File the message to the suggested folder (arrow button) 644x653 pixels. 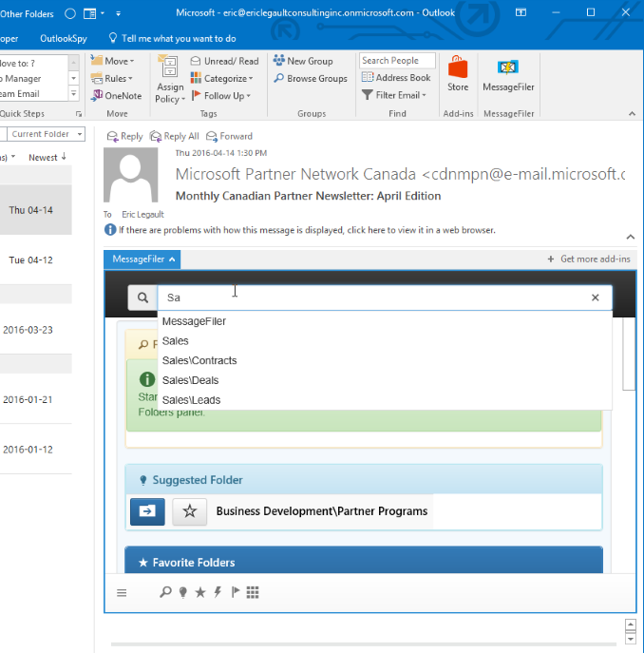tap(147, 511)
